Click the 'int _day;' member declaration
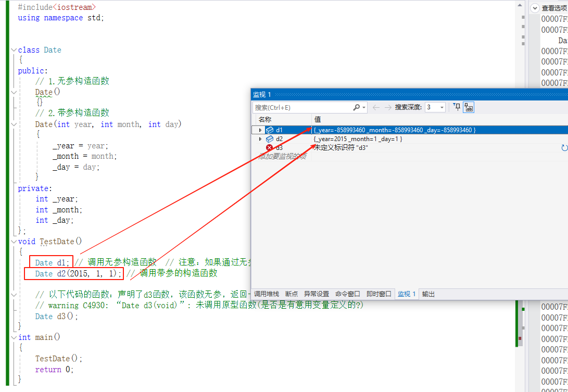Screen dimensions: 568x392 pyautogui.click(x=54, y=220)
